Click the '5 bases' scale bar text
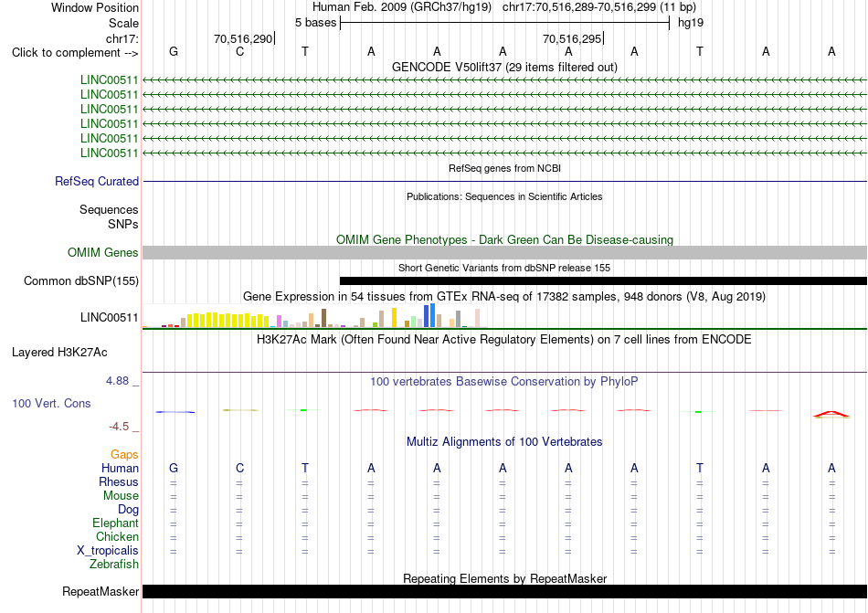 (315, 23)
